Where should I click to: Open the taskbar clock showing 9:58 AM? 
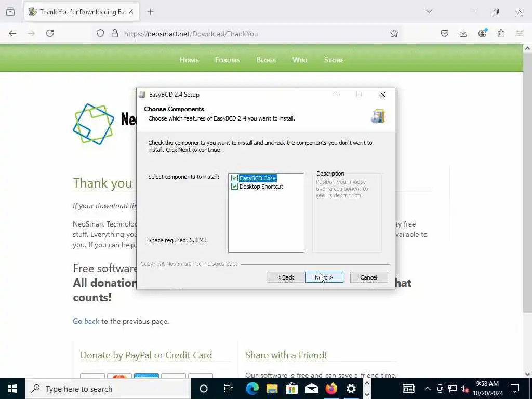(x=487, y=389)
